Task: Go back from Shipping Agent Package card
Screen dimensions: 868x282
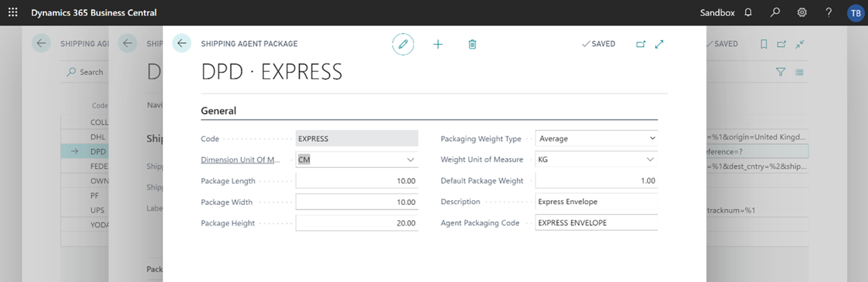Action: tap(182, 43)
